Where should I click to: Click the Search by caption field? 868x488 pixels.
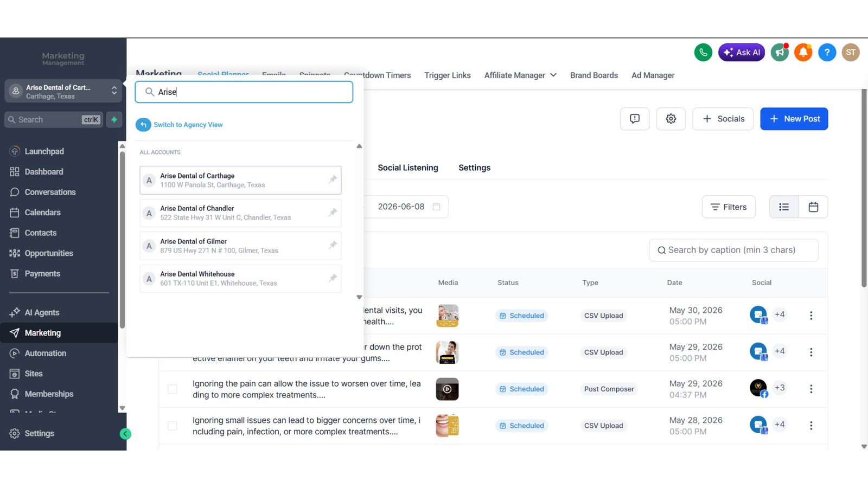click(x=733, y=250)
